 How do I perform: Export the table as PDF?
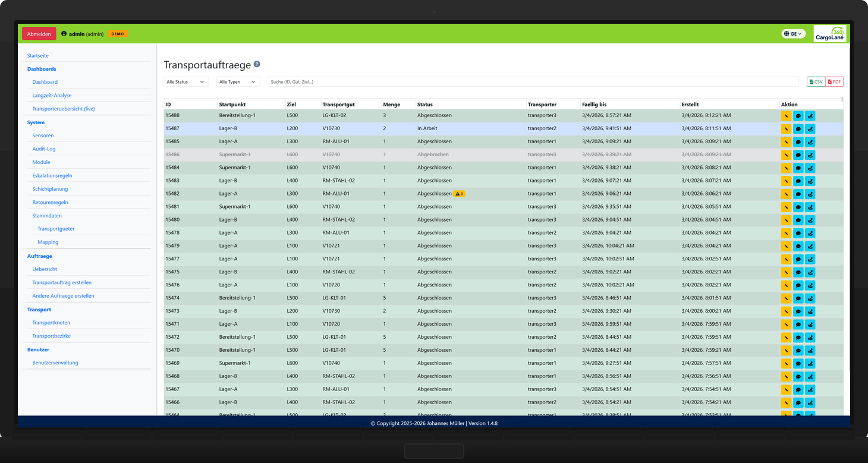834,82
